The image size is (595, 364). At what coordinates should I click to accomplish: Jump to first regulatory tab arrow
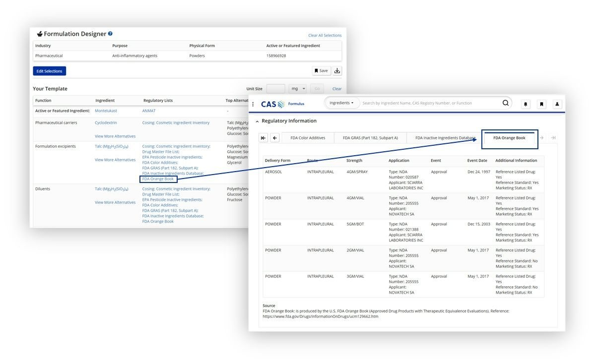pos(264,138)
